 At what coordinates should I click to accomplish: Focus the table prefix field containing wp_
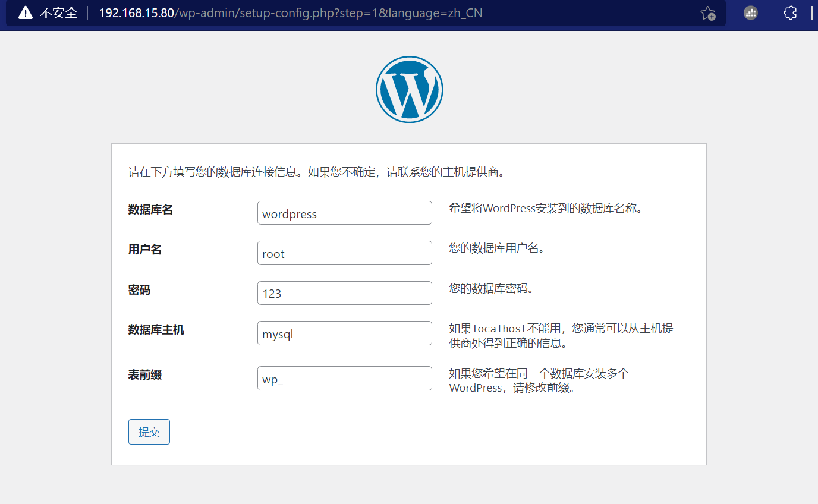tap(345, 378)
